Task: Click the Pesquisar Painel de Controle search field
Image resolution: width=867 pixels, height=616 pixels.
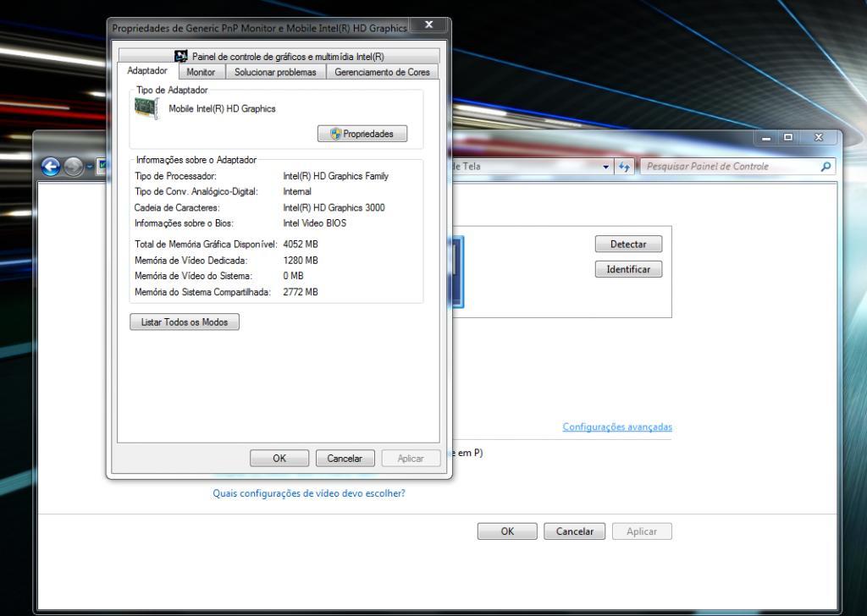Action: pos(737,167)
